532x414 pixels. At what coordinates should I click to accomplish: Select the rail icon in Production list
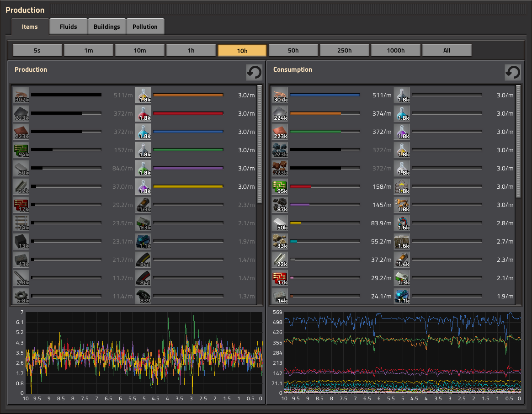[21, 223]
